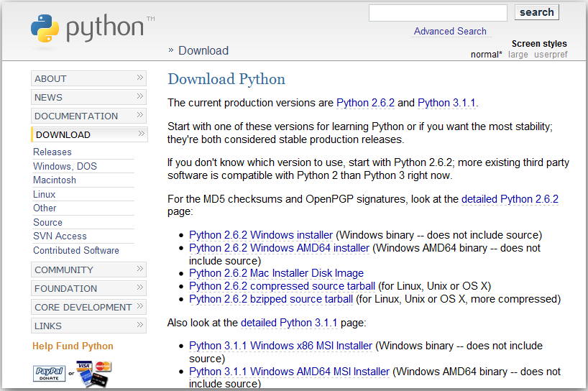Click the credit cards donation image

93,373
